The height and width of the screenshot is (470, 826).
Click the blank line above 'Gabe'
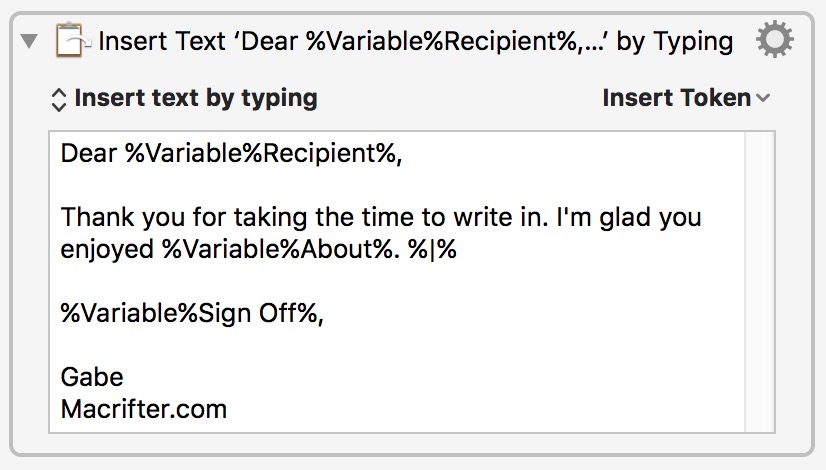(397, 345)
